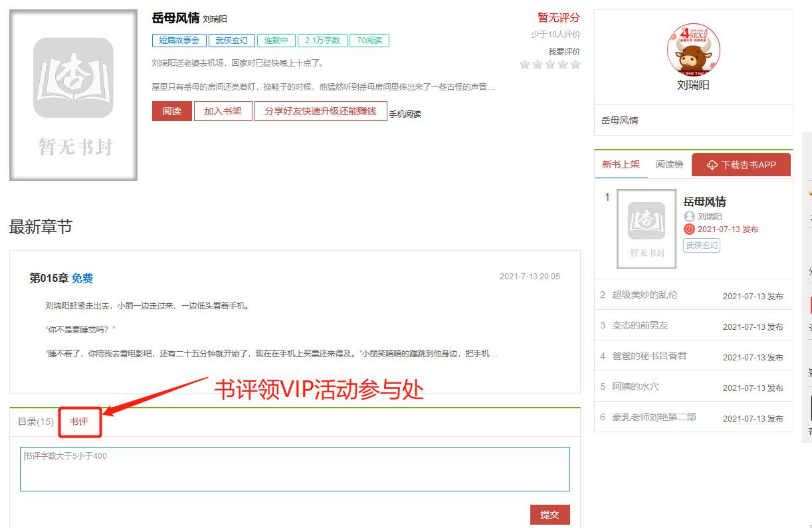This screenshot has width=812, height=528.
Task: Click the large 暂无书封 book cover placeholder
Action: pyautogui.click(x=73, y=95)
